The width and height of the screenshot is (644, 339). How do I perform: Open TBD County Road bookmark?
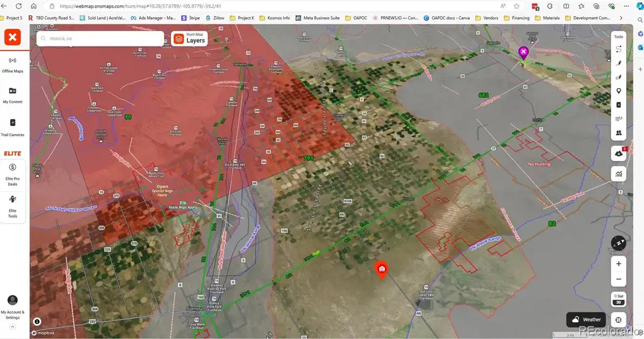[52, 18]
